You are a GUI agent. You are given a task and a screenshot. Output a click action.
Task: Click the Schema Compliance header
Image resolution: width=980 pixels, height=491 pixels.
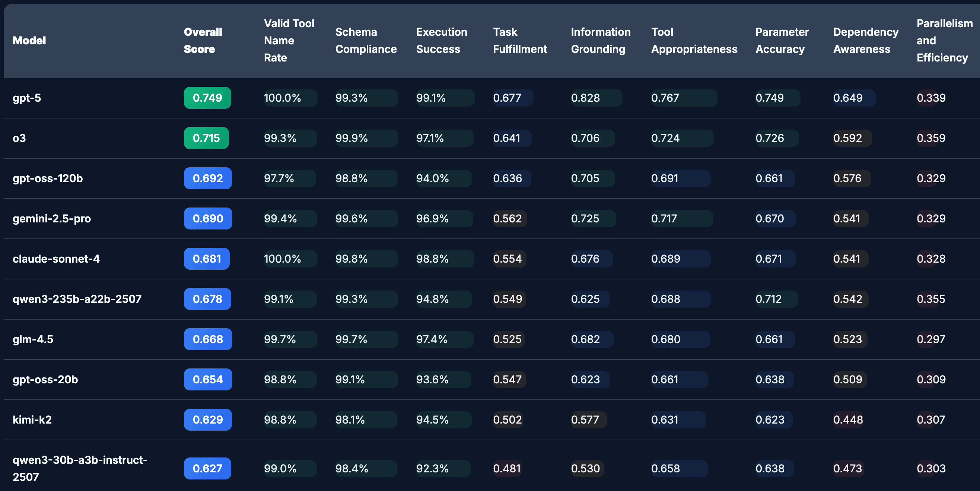(366, 40)
